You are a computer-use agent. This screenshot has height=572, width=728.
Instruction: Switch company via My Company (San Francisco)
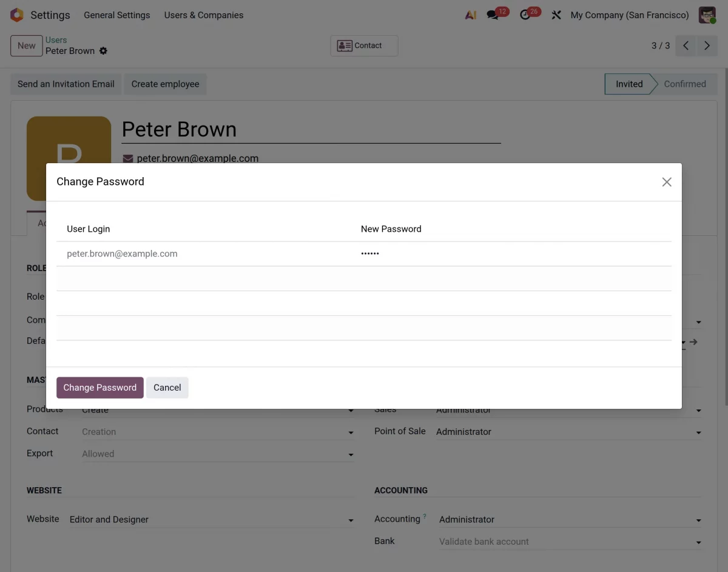tap(630, 15)
